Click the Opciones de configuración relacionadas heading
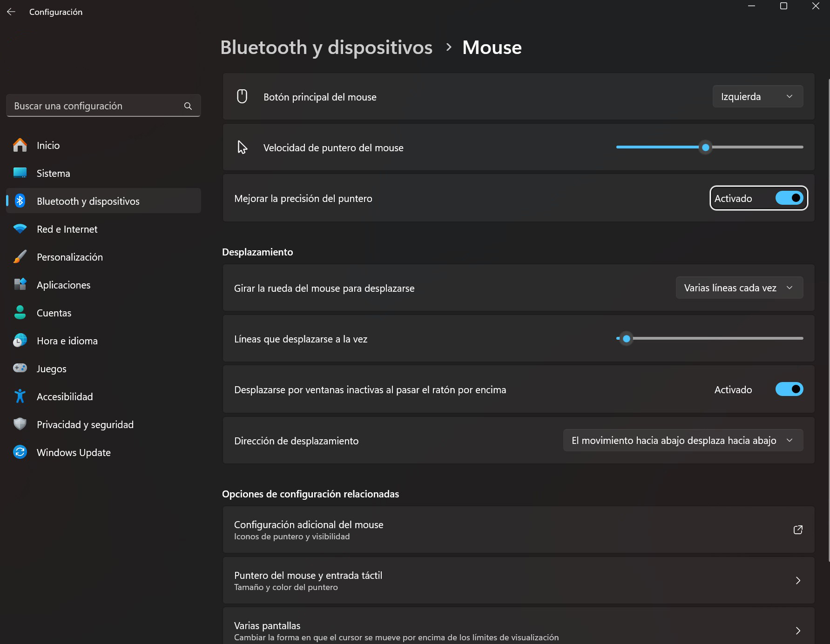This screenshot has height=644, width=830. (310, 494)
